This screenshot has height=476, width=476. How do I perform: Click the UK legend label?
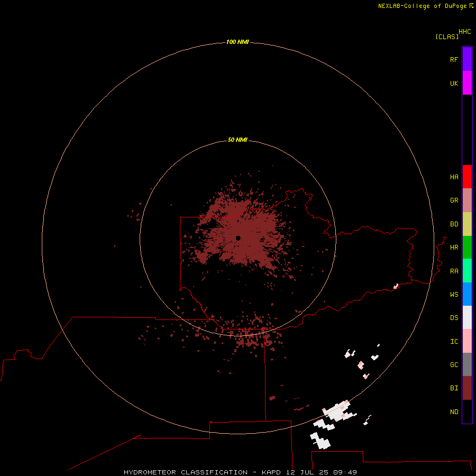coord(454,83)
